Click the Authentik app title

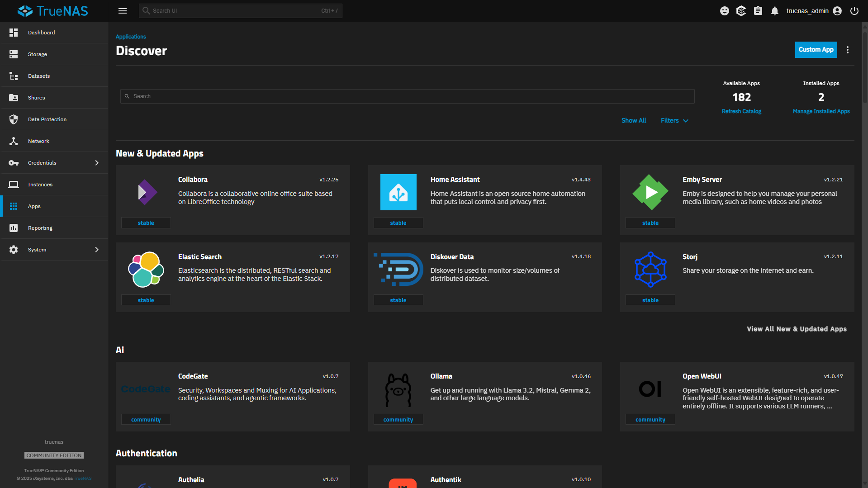pyautogui.click(x=446, y=480)
